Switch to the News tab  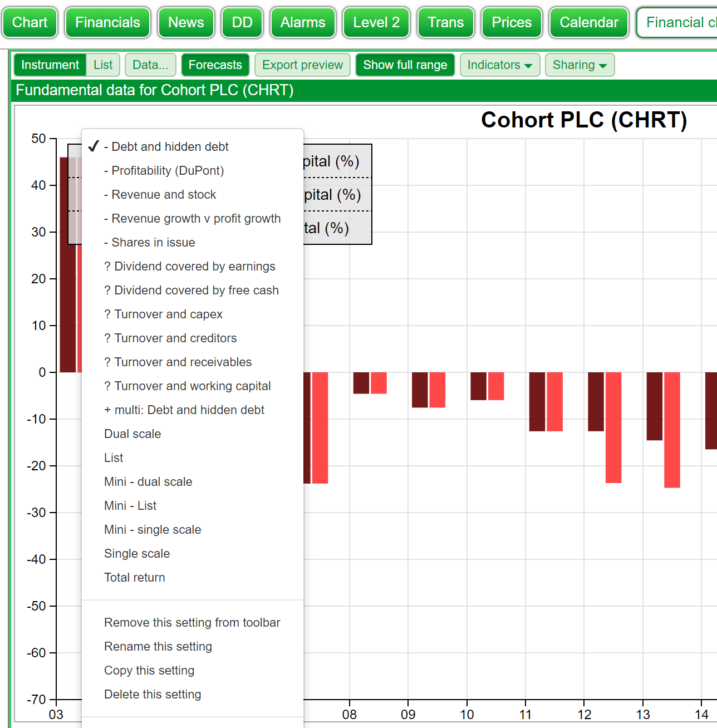coord(186,22)
